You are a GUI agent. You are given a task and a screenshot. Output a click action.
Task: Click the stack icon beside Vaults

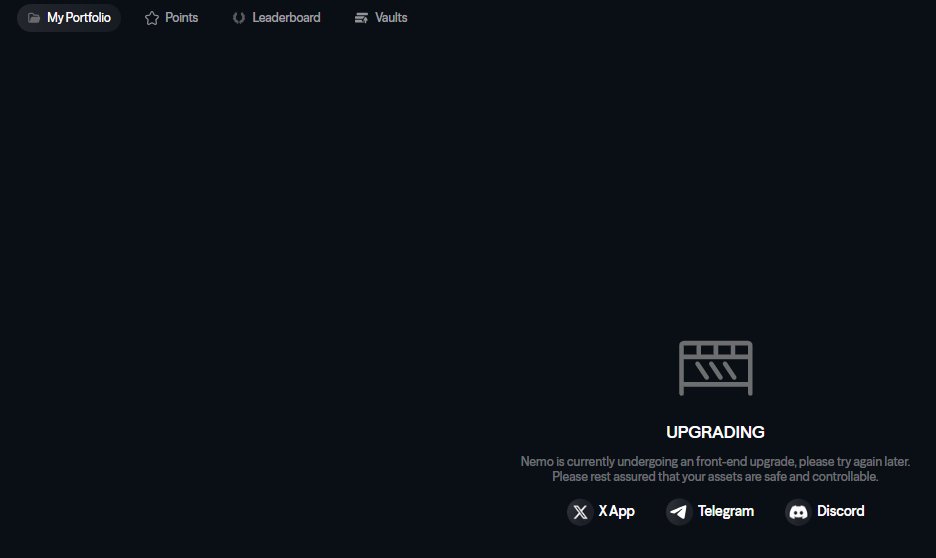click(x=361, y=18)
